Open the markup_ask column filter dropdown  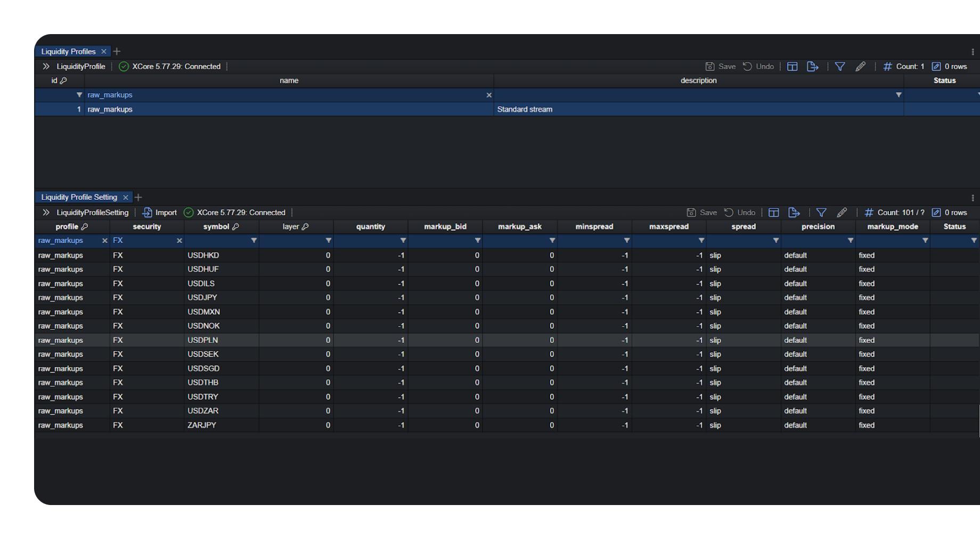pyautogui.click(x=552, y=241)
